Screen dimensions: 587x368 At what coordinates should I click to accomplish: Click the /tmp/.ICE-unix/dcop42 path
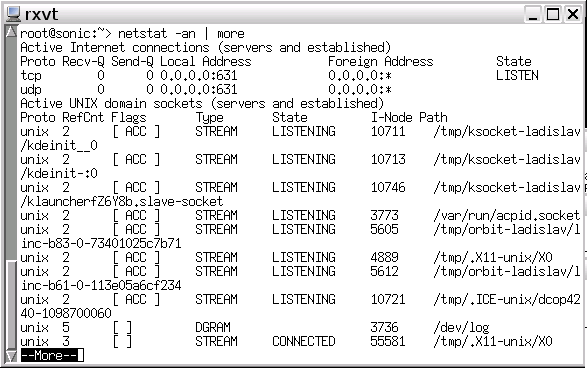(507, 299)
